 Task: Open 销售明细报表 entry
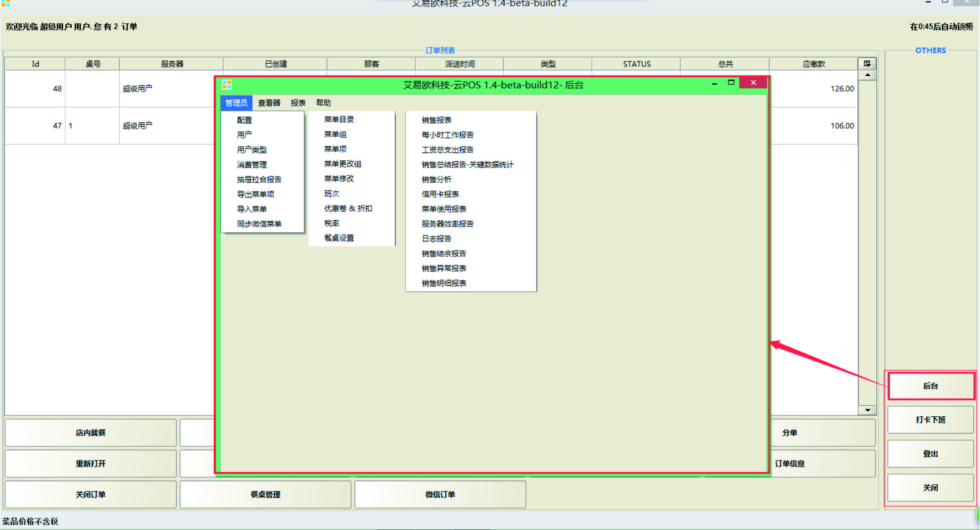pyautogui.click(x=444, y=283)
